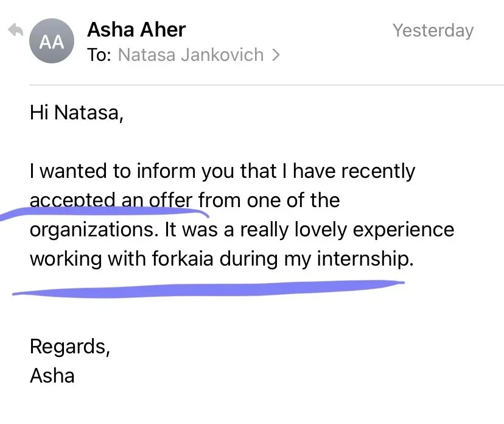The width and height of the screenshot is (504, 424).
Task: Click the Yesterday timestamp
Action: click(433, 30)
